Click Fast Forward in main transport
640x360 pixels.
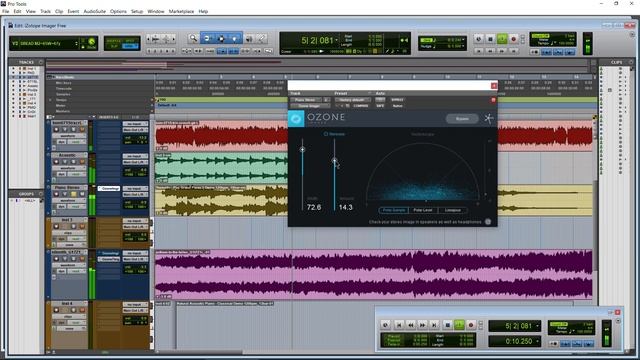(x=502, y=51)
